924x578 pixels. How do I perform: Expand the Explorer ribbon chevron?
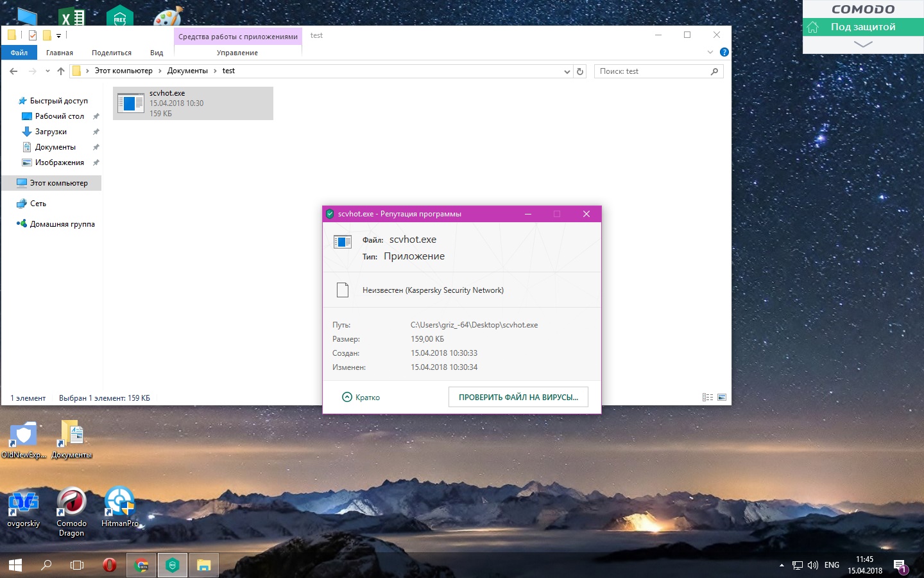[x=710, y=52]
